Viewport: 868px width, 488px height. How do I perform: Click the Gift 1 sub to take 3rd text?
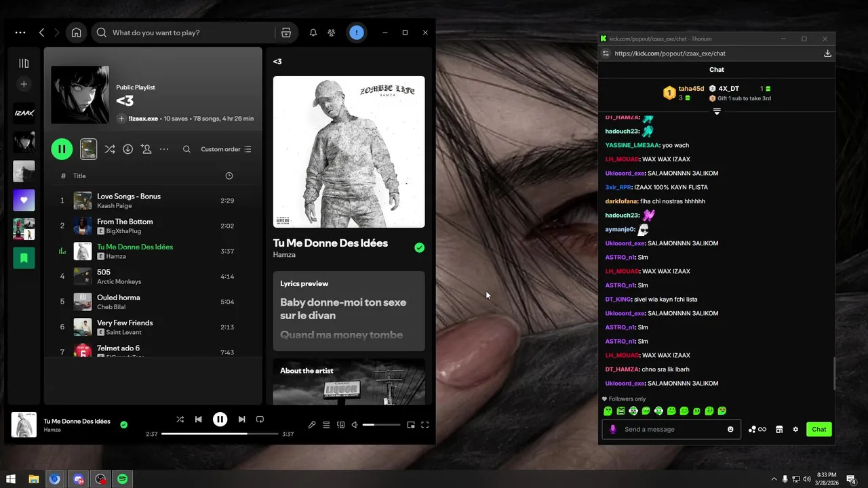coord(744,98)
